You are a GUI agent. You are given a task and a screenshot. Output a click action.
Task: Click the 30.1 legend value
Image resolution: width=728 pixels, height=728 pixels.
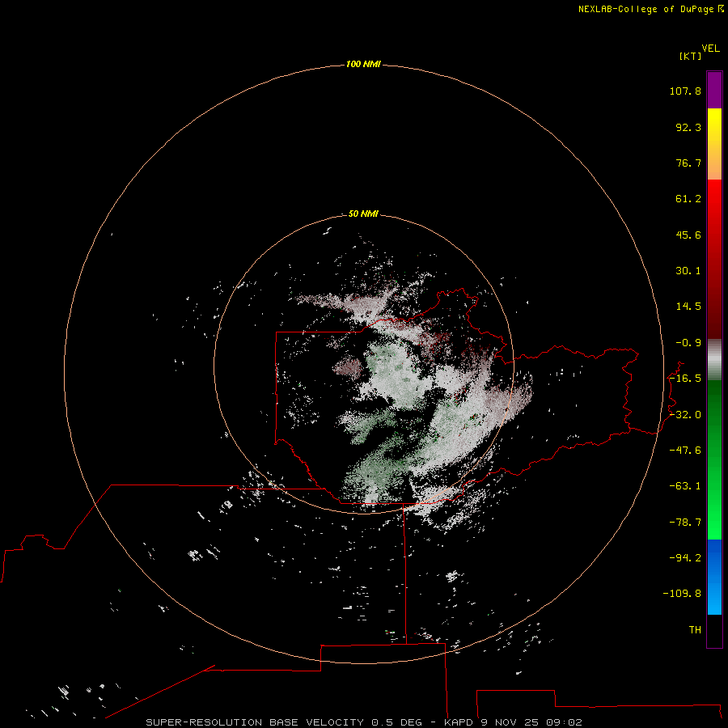(688, 271)
